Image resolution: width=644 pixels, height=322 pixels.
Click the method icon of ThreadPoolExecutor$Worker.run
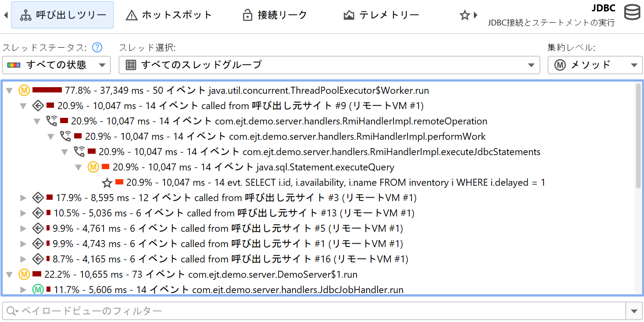tap(24, 91)
